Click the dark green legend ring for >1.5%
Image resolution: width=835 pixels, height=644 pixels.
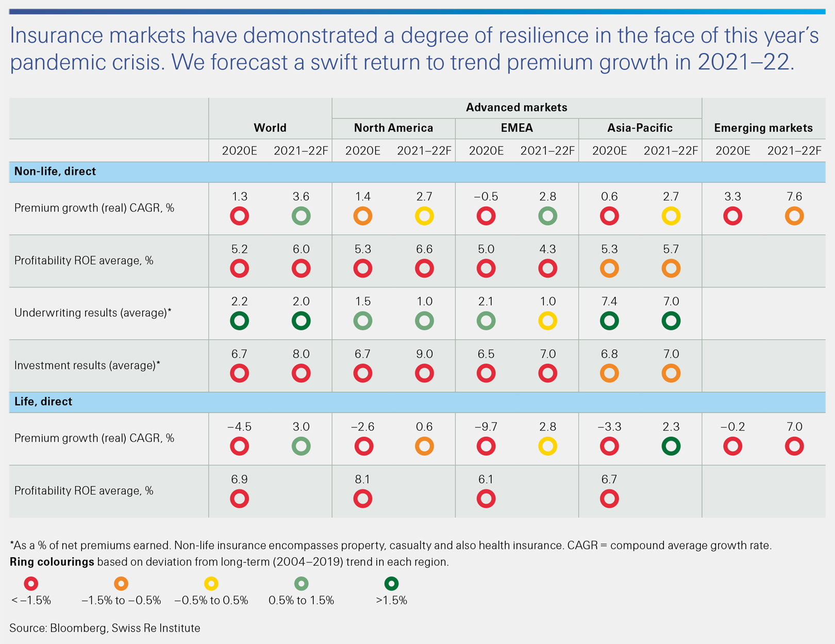click(391, 584)
